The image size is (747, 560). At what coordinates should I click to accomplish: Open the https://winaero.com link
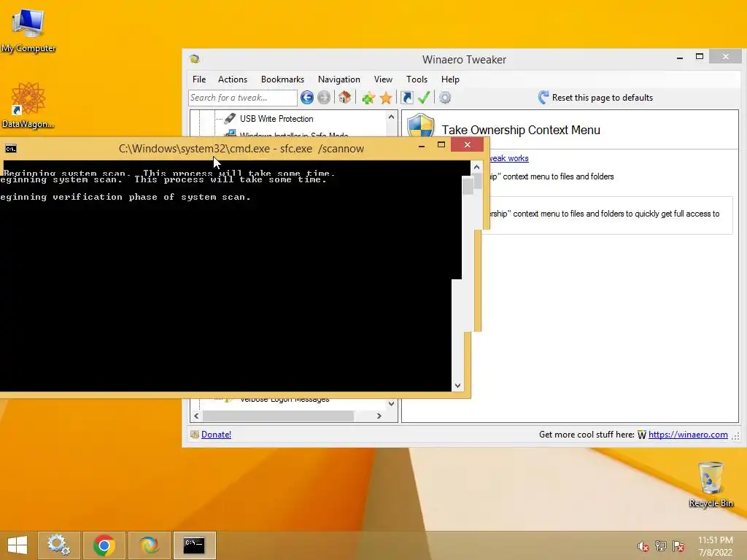pos(688,435)
